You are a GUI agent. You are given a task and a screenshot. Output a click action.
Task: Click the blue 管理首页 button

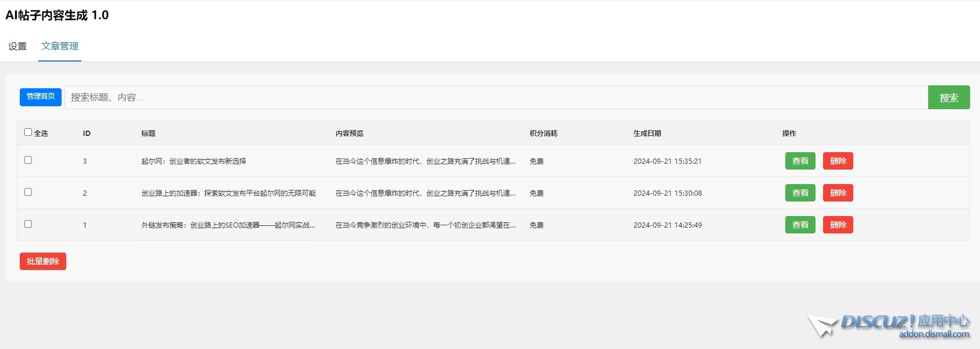click(41, 97)
